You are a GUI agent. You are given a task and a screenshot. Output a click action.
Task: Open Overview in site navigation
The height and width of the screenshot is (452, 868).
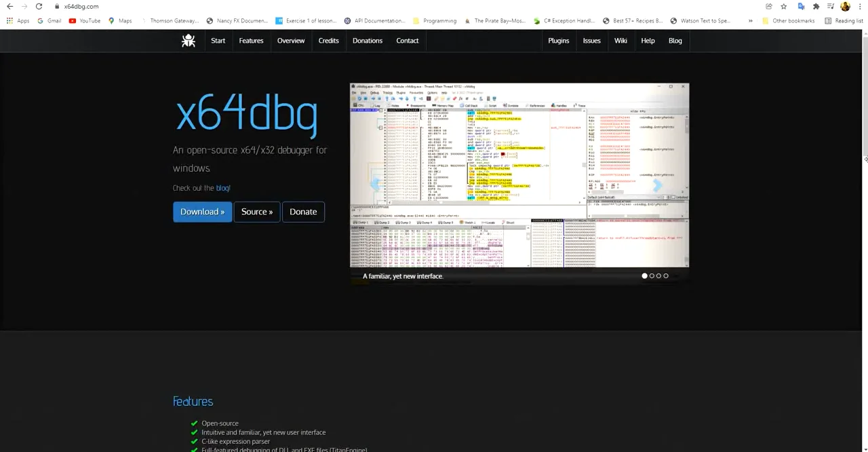(x=291, y=41)
